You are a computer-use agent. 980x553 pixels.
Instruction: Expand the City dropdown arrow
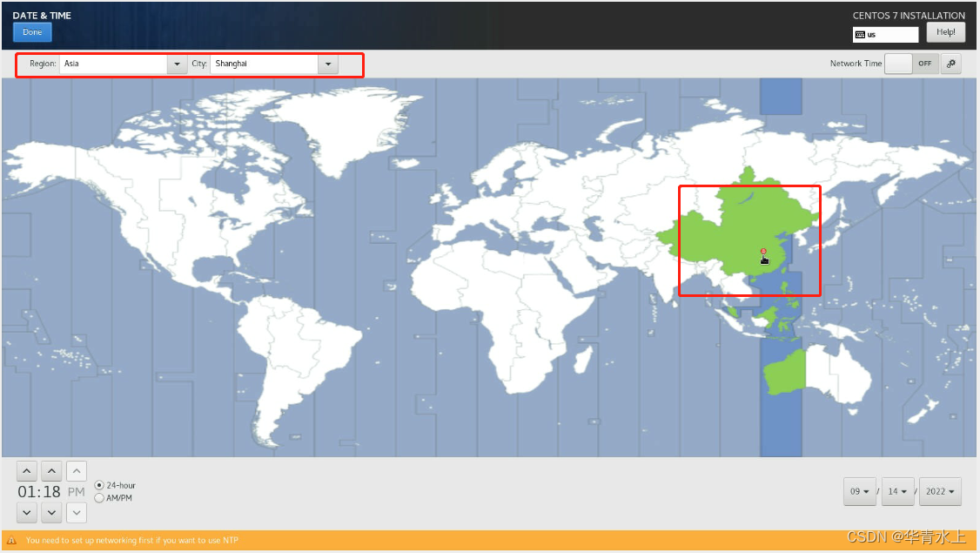[x=328, y=64]
